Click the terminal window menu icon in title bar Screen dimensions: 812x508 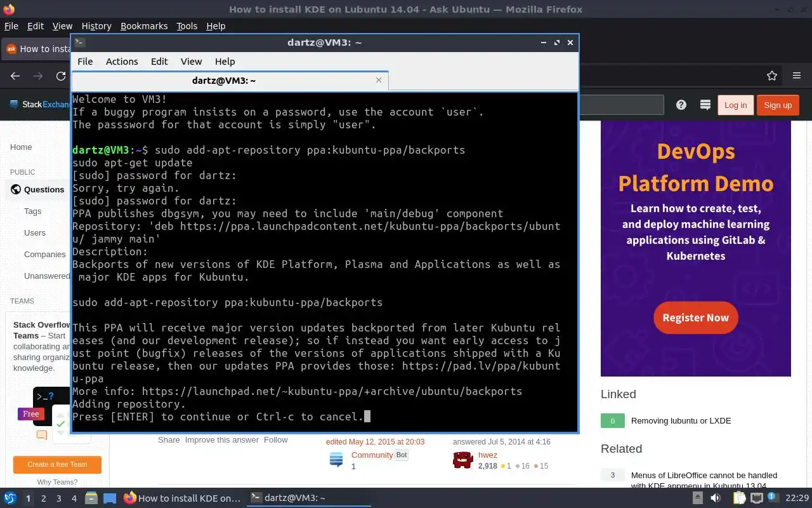pyautogui.click(x=79, y=43)
